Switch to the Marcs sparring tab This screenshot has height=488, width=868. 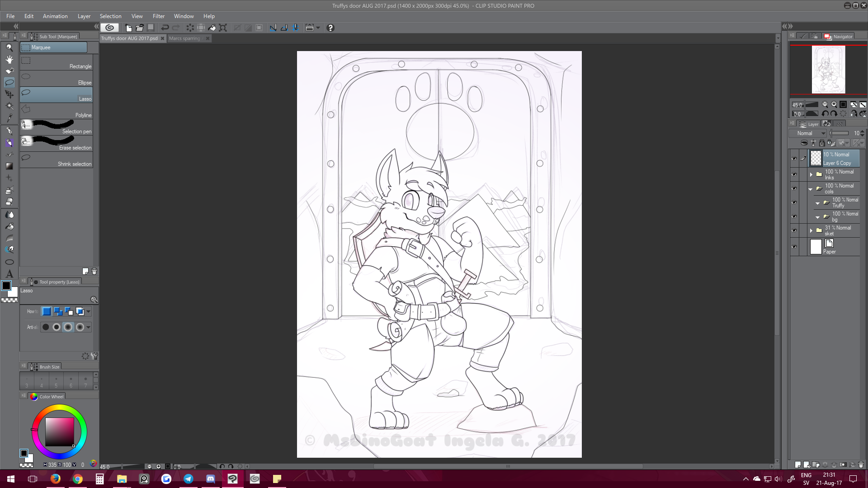184,38
